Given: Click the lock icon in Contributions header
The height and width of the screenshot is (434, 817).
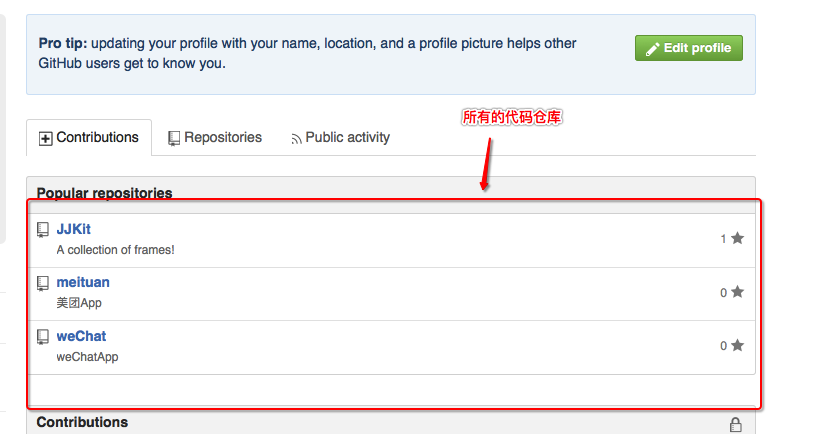Looking at the screenshot, I should click(x=736, y=425).
